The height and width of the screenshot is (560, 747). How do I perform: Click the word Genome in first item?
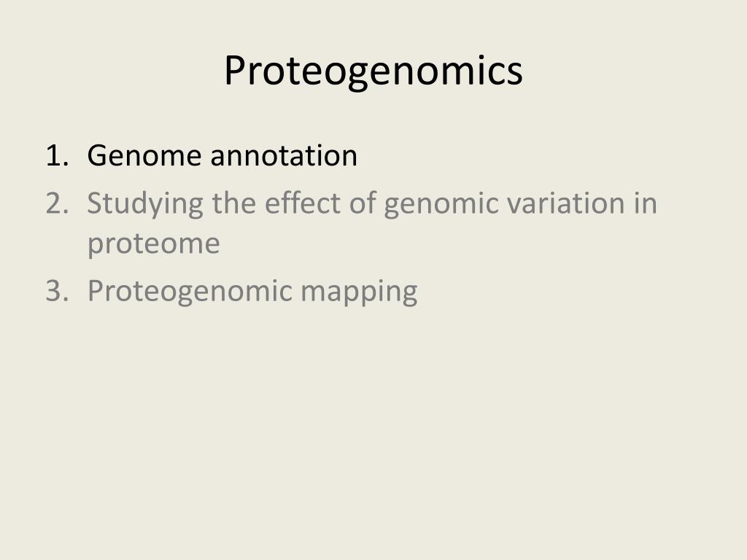click(144, 156)
